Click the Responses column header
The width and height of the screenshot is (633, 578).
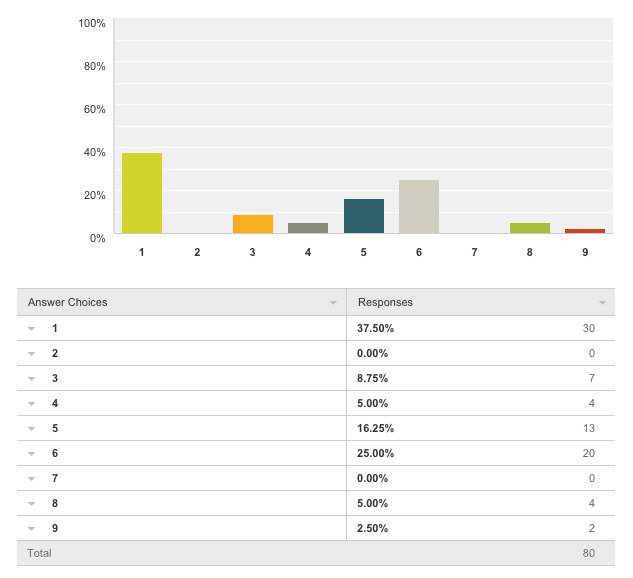tap(385, 302)
